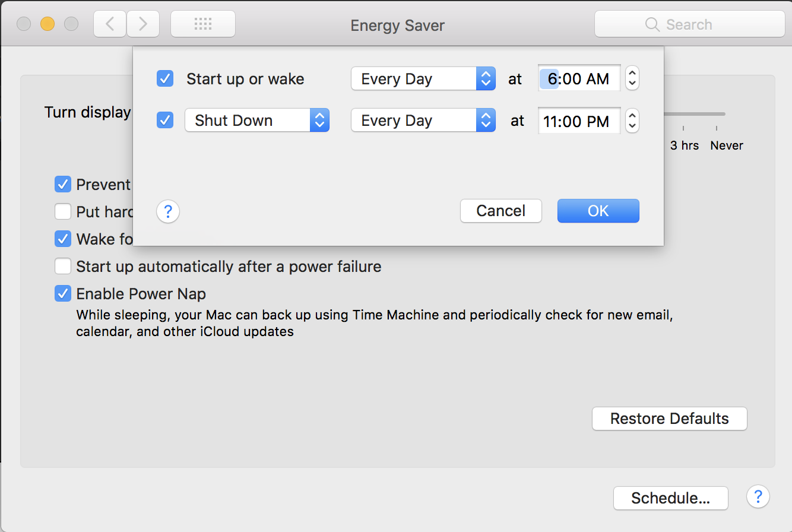The height and width of the screenshot is (532, 792).
Task: Cancel the schedule sheet
Action: coord(500,211)
